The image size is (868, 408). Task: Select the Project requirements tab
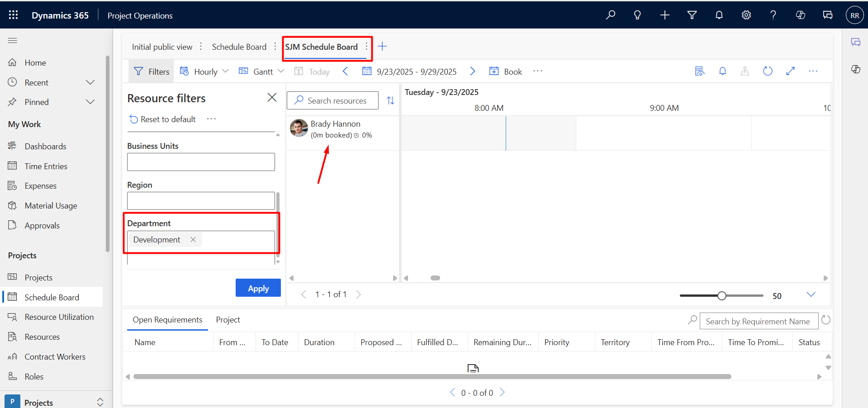[228, 320]
